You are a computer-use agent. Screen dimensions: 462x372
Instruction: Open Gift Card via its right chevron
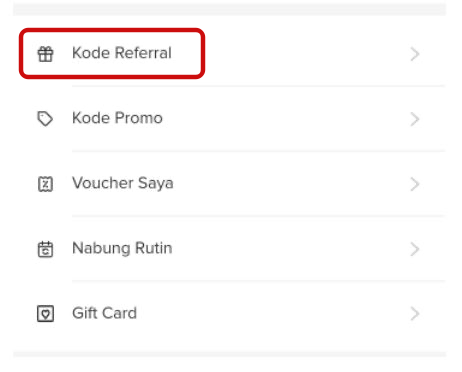[415, 314]
